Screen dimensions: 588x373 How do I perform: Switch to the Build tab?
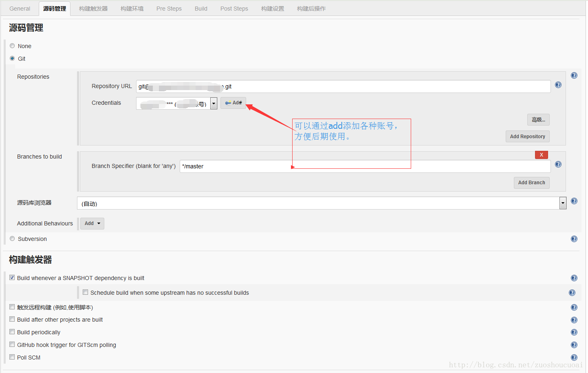[x=201, y=9]
